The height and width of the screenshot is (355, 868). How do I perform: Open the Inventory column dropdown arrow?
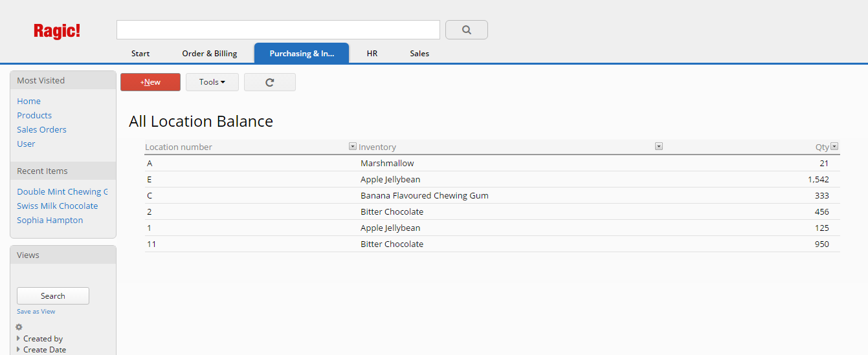point(659,146)
